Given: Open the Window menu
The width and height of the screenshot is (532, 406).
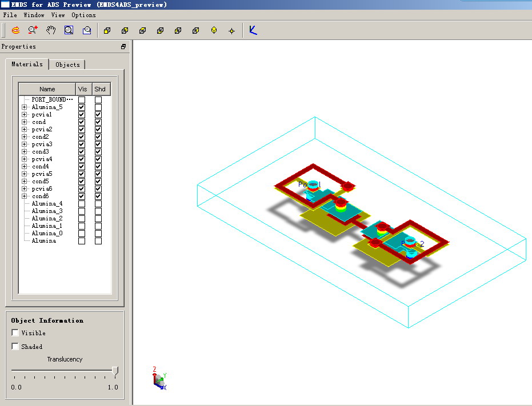Looking at the screenshot, I should (x=34, y=15).
